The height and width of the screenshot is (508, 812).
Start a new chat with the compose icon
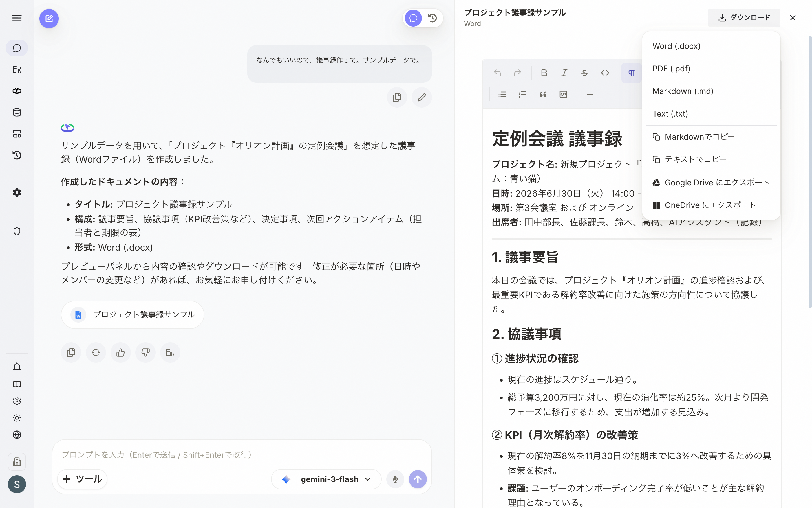pos(49,18)
